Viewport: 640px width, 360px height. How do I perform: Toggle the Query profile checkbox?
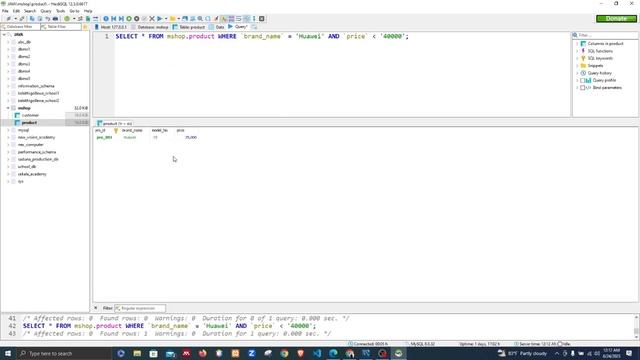coord(582,80)
